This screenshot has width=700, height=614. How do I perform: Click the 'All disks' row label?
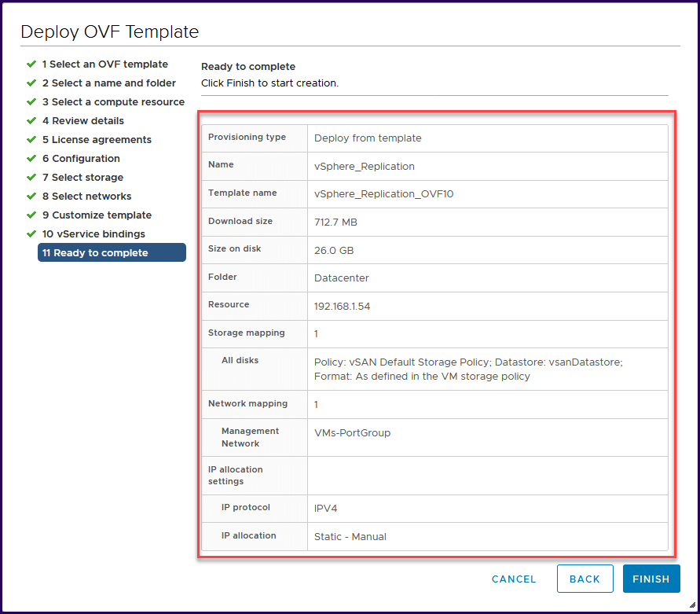coord(240,360)
